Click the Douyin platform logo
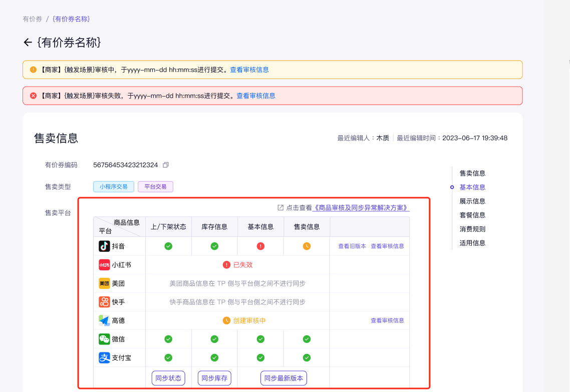Screen dimensions: 570x392 (104, 246)
